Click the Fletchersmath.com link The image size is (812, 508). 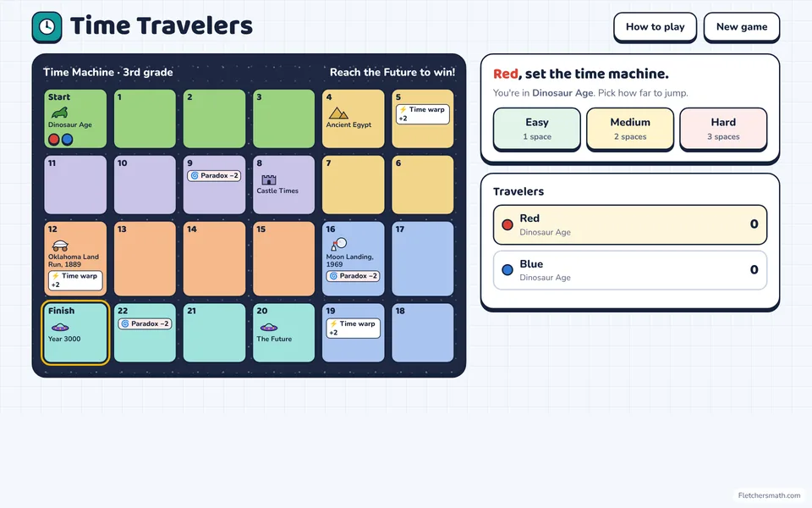coord(769,495)
